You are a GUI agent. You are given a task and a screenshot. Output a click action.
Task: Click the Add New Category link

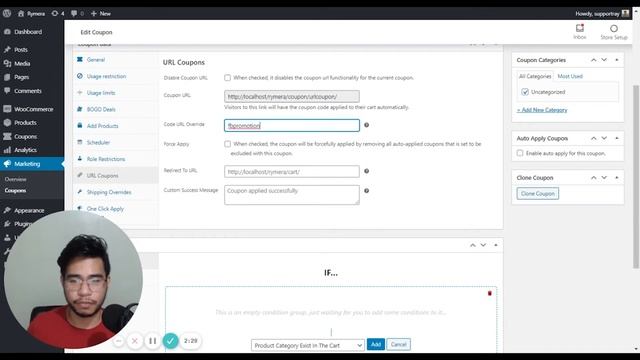tap(542, 110)
